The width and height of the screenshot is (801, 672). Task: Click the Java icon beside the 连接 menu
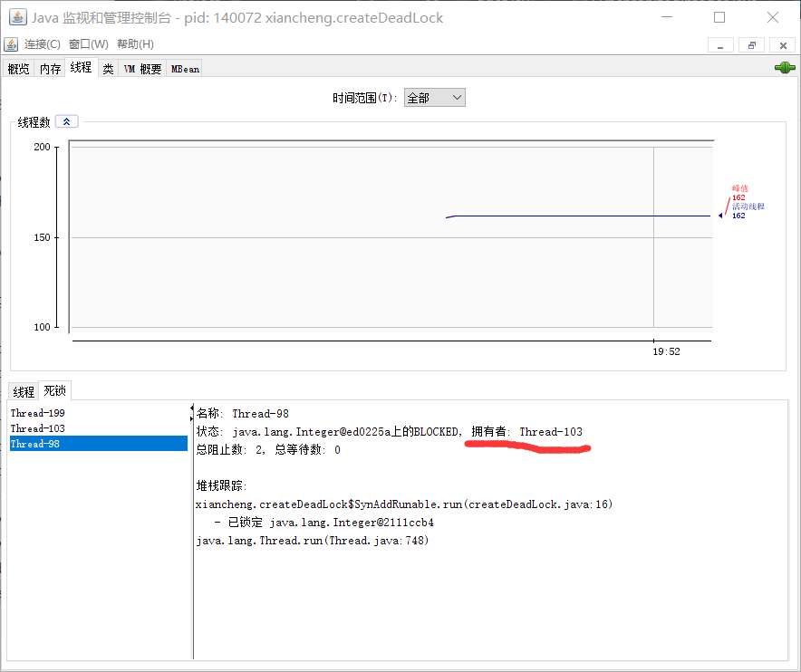point(11,44)
